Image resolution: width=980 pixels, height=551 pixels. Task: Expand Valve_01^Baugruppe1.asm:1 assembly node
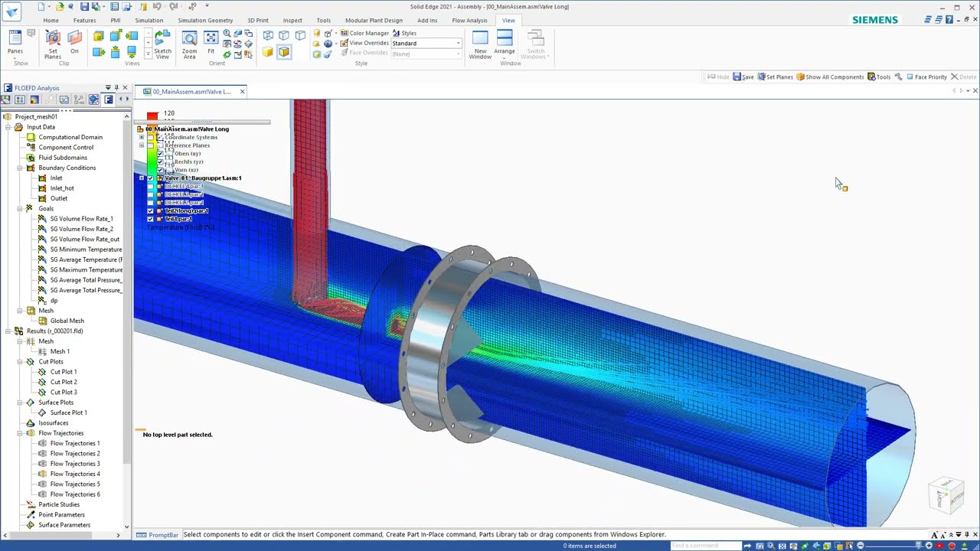tap(141, 178)
